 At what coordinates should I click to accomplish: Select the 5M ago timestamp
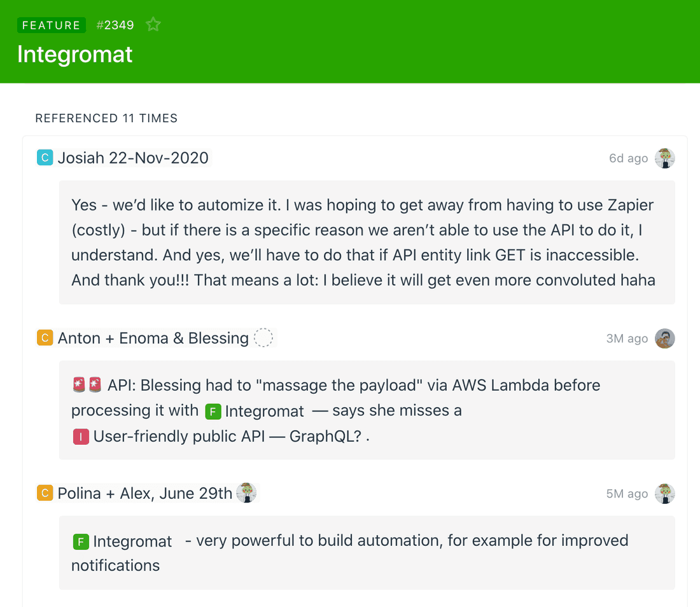pos(628,493)
